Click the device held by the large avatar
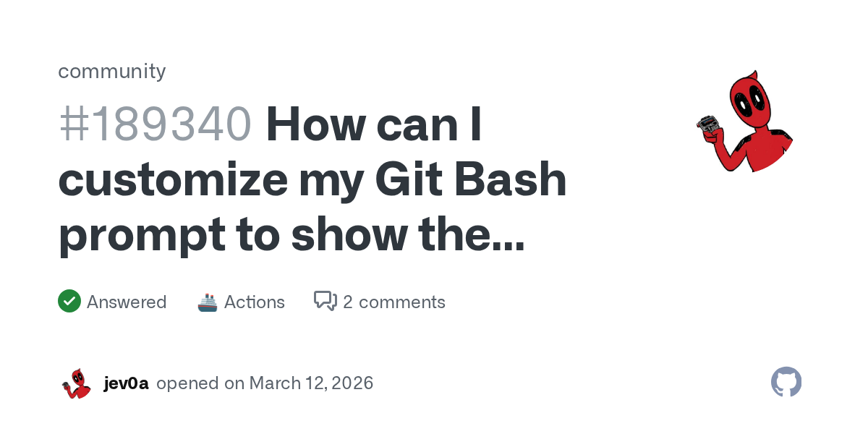 [x=707, y=125]
